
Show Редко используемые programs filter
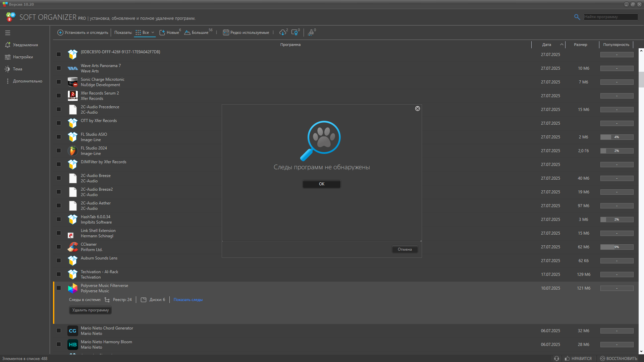[x=246, y=33]
